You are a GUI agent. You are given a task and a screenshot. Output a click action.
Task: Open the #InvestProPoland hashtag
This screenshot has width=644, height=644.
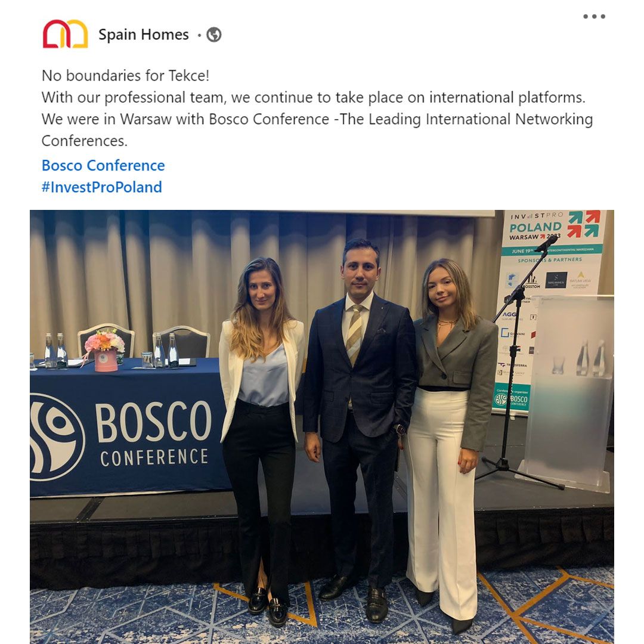tap(102, 187)
